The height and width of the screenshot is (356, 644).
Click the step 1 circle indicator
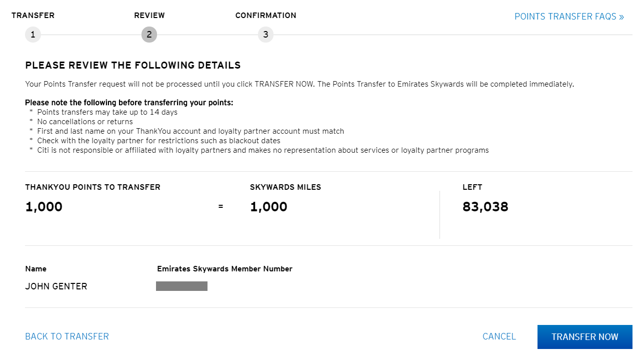coord(32,35)
